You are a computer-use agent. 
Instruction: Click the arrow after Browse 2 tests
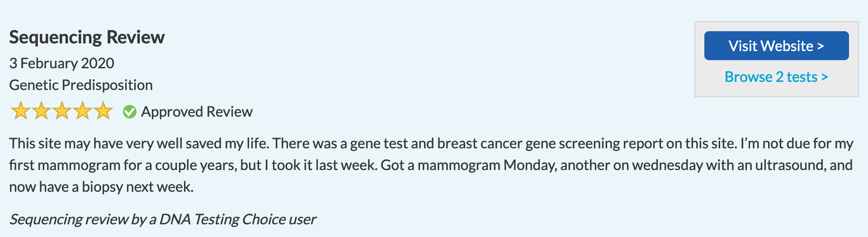click(x=825, y=77)
